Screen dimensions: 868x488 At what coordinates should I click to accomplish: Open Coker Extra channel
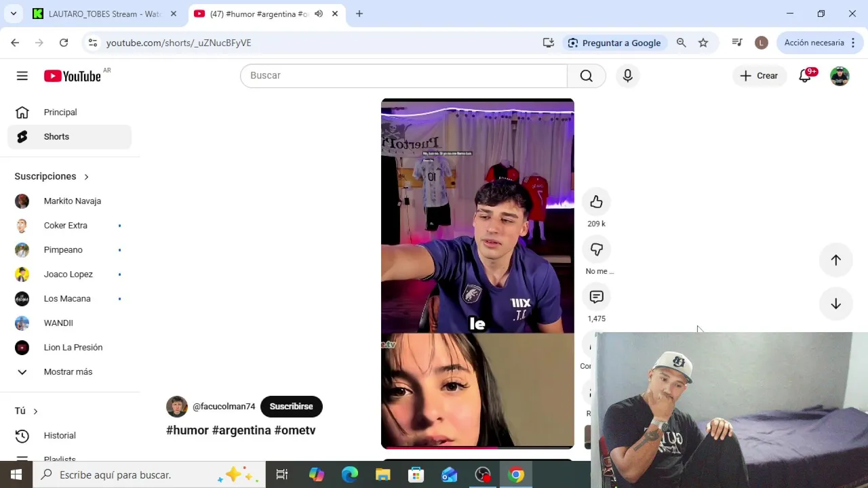click(69, 226)
